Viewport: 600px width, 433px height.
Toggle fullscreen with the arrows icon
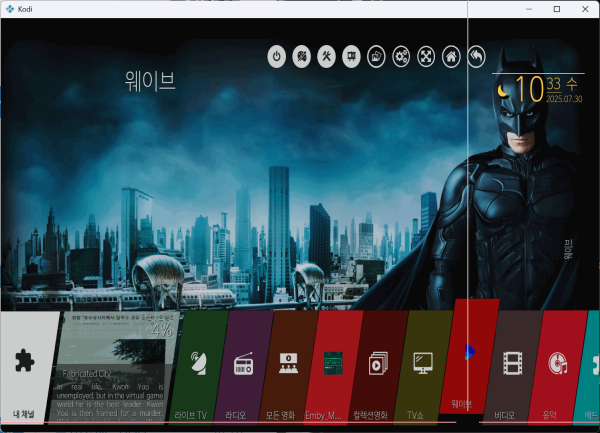(426, 57)
